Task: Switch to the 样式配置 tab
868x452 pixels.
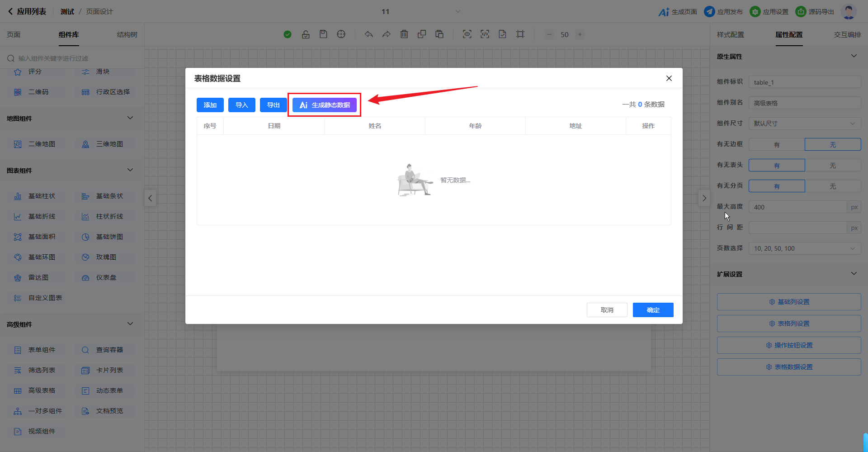Action: [730, 35]
